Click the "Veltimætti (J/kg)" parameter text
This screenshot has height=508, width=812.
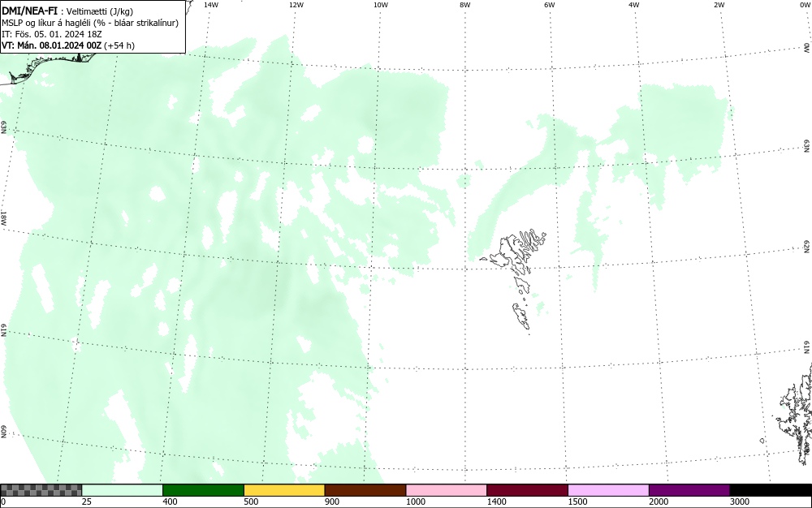99,12
